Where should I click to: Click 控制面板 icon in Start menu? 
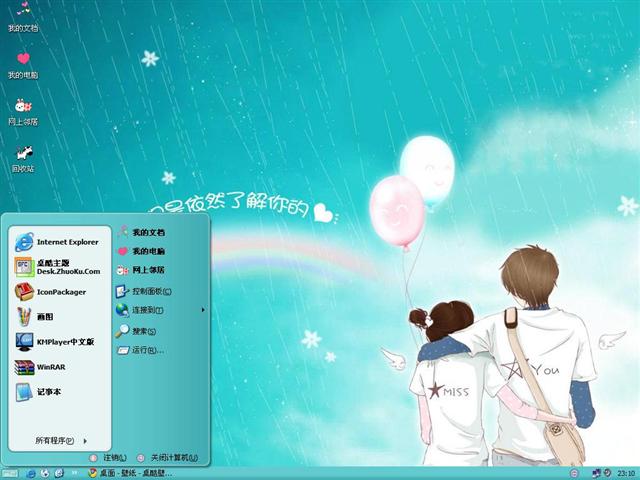(122, 291)
